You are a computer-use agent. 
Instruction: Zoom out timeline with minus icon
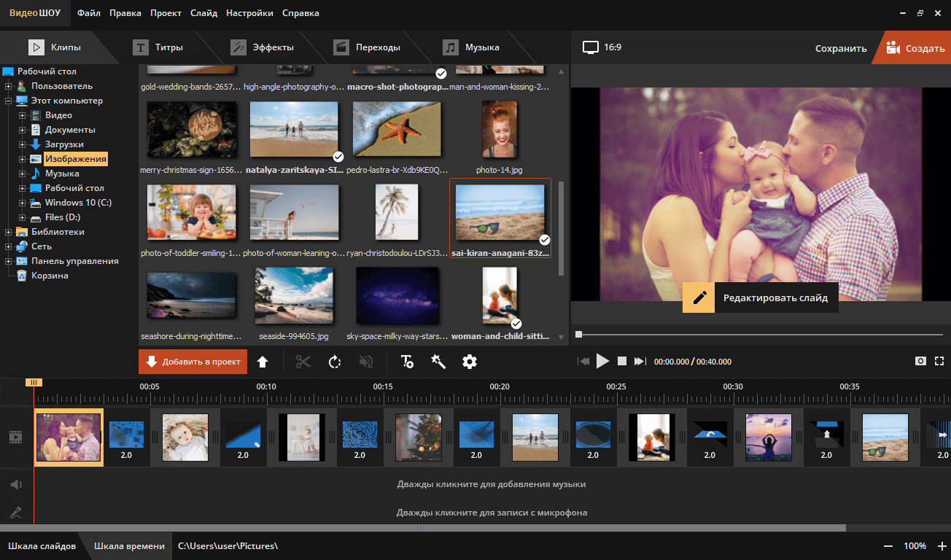tap(888, 546)
